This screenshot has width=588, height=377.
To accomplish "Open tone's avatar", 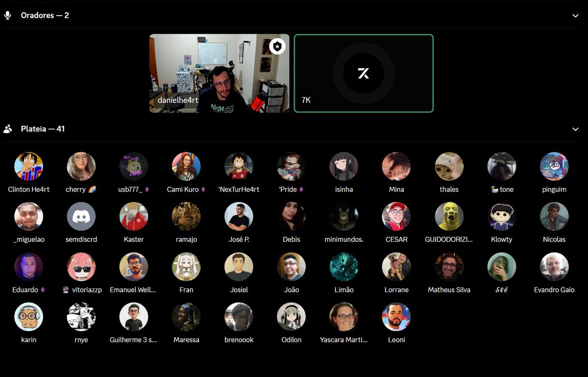I will (502, 166).
